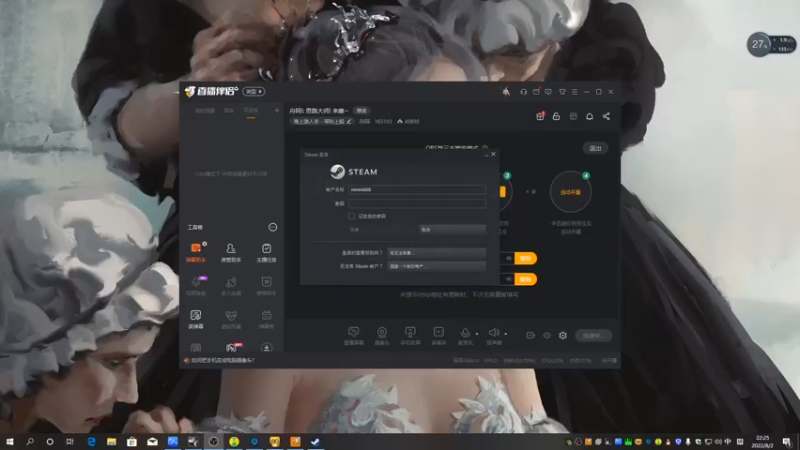Mute the speaker (扬声器)
800x450 pixels.
(x=493, y=336)
